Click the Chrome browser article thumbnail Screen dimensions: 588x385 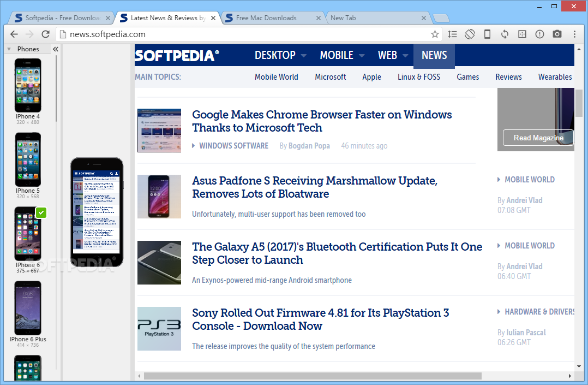click(x=159, y=131)
